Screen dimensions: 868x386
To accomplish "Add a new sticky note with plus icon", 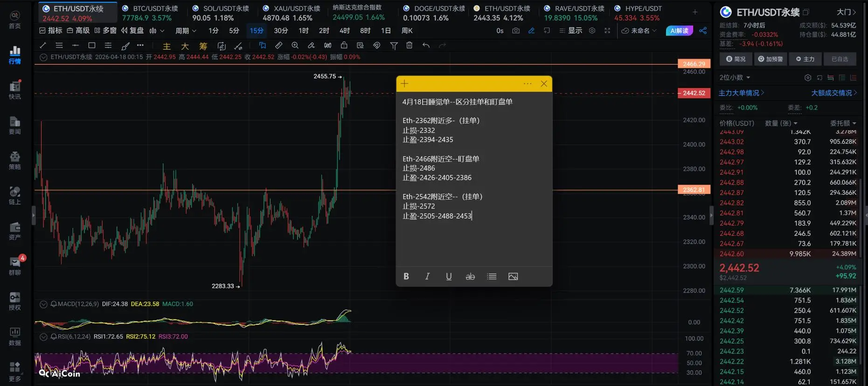I will [404, 84].
